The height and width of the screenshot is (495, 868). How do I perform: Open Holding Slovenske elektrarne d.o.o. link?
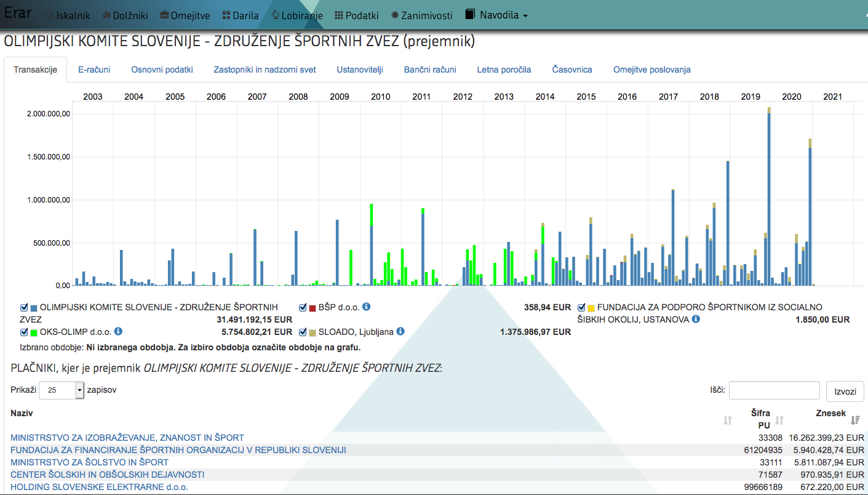(99, 487)
